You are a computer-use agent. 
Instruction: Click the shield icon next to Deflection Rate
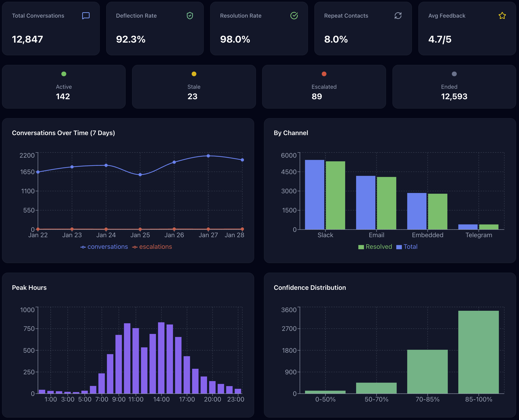coord(190,16)
